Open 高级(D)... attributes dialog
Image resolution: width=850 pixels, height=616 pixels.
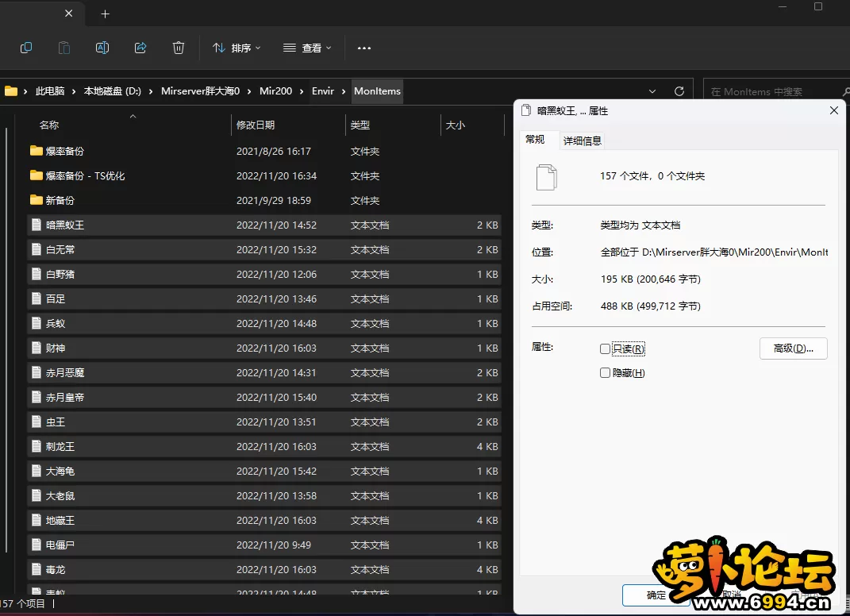click(793, 348)
